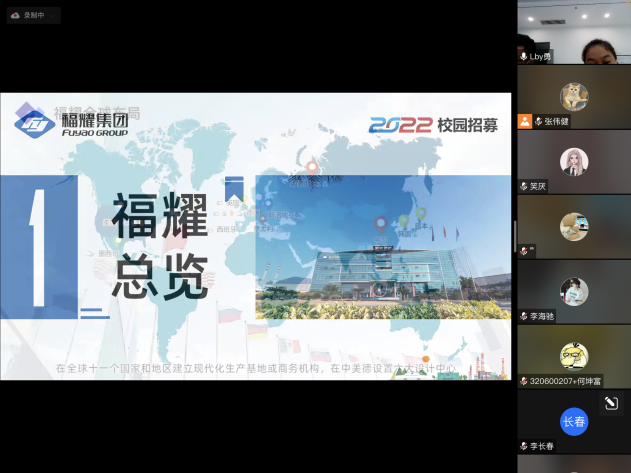Click 笑厌's muted microphone icon
This screenshot has width=631, height=473.
[x=524, y=186]
